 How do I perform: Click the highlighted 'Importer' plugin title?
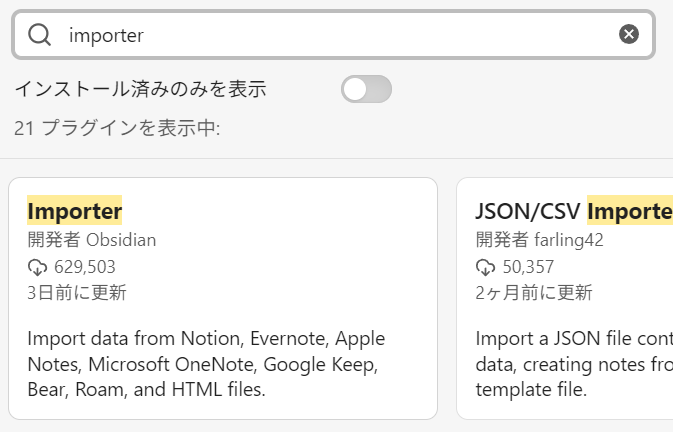pos(75,211)
